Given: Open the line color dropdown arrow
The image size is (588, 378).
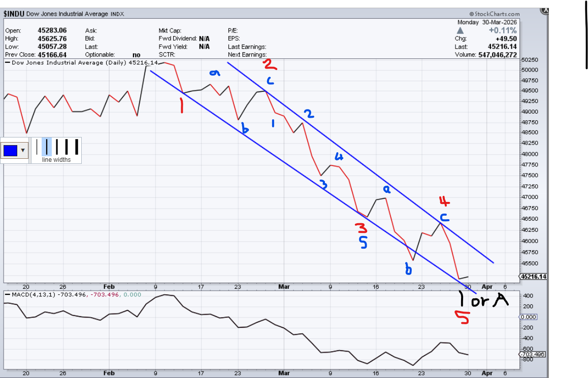Looking at the screenshot, I should [23, 151].
